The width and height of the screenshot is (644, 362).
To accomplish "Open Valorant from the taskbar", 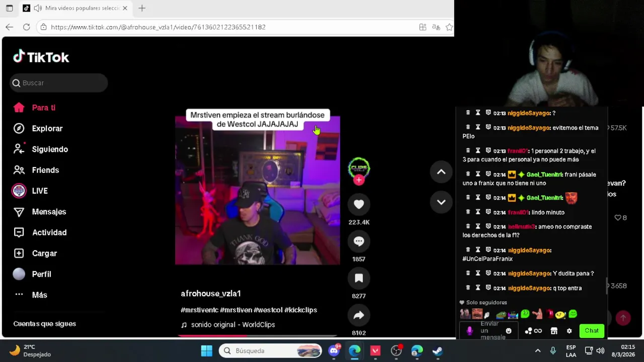I will [x=375, y=351].
